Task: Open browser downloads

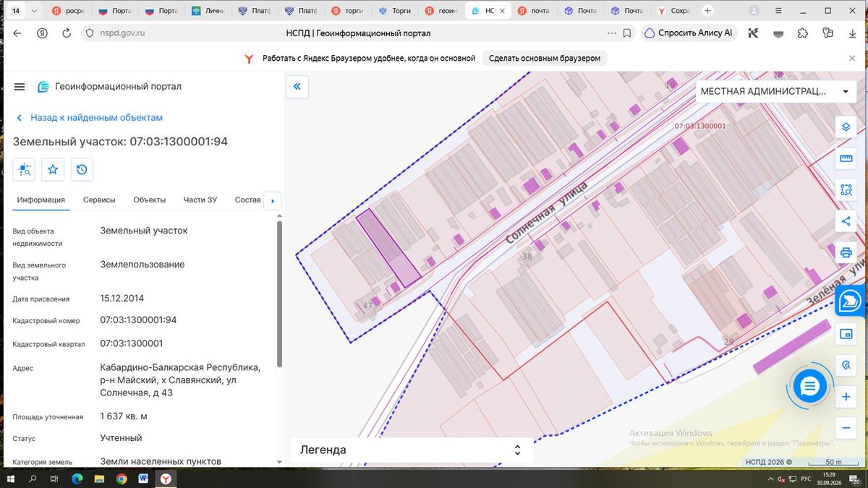Action: 851,33
